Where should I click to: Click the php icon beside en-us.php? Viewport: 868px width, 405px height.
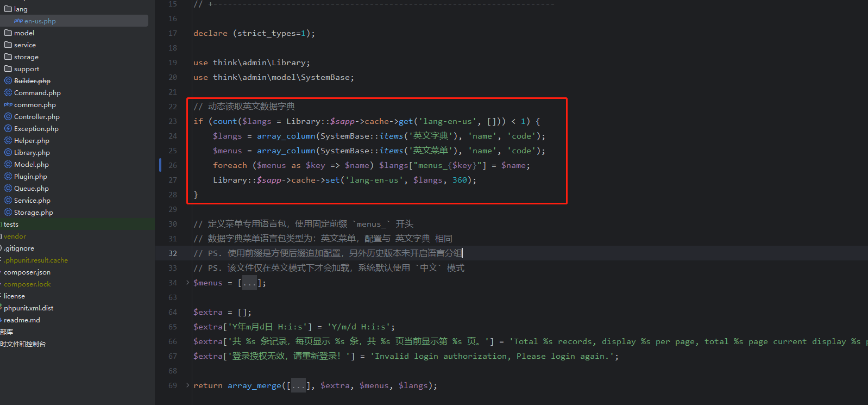click(18, 21)
